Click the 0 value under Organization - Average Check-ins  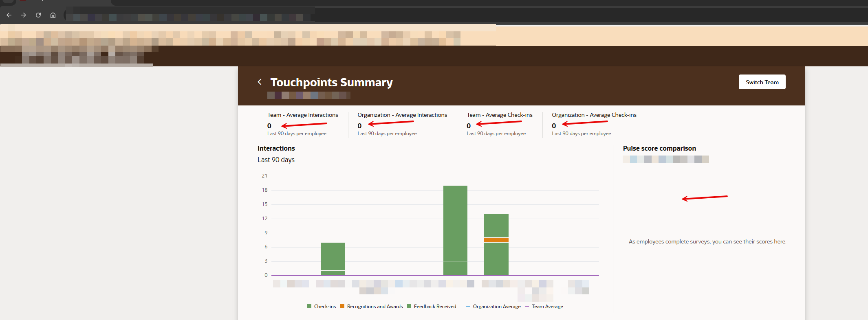click(554, 126)
